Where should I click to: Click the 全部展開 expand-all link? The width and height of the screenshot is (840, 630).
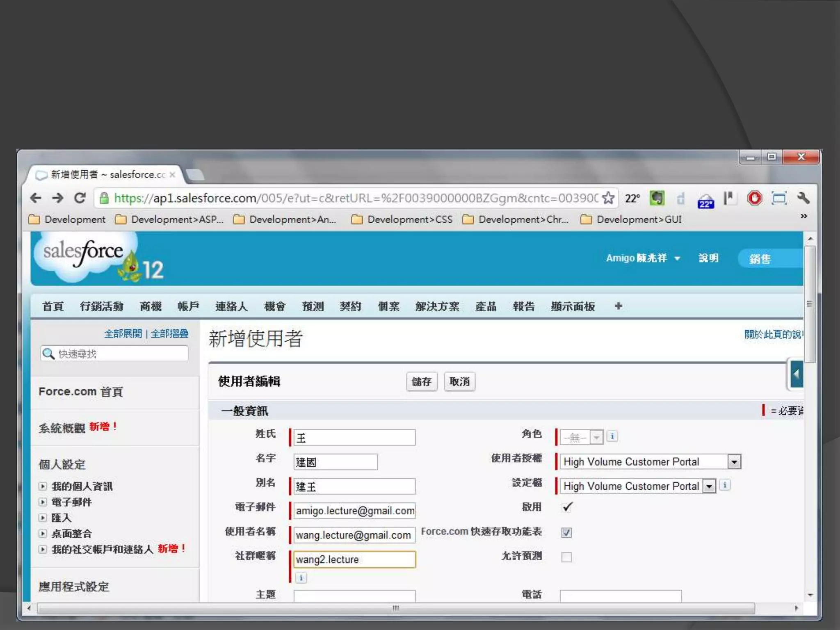[123, 333]
